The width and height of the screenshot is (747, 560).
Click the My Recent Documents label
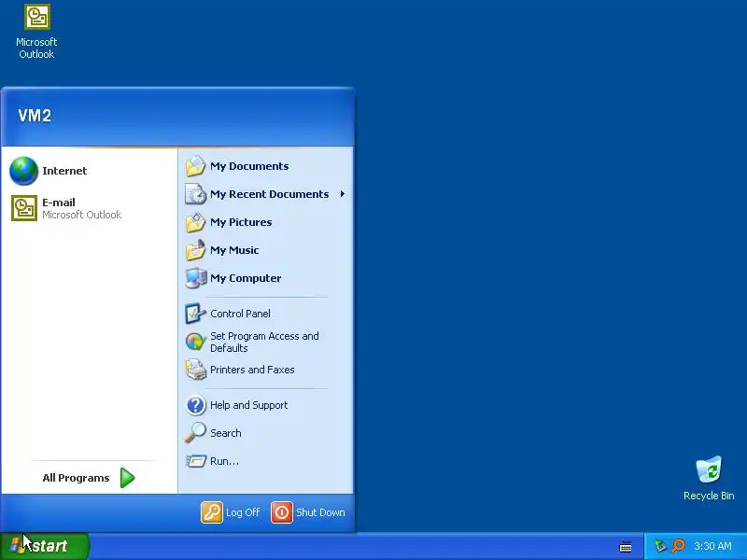click(270, 194)
